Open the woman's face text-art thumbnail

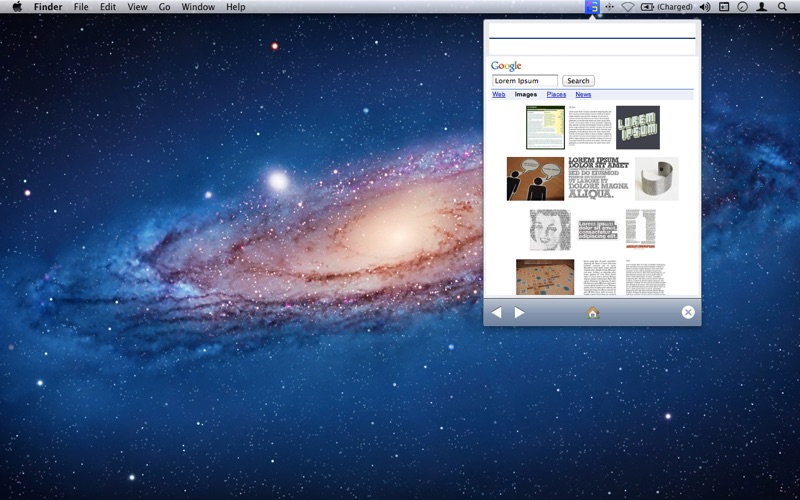[550, 230]
